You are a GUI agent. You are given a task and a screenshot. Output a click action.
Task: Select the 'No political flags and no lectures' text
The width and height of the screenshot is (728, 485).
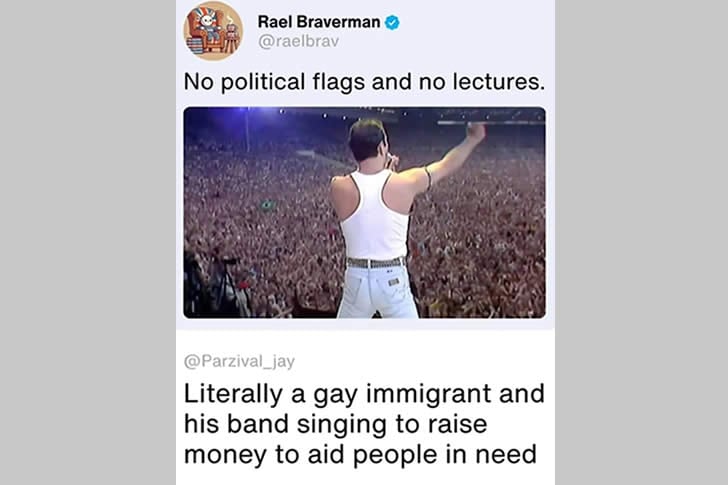(364, 82)
